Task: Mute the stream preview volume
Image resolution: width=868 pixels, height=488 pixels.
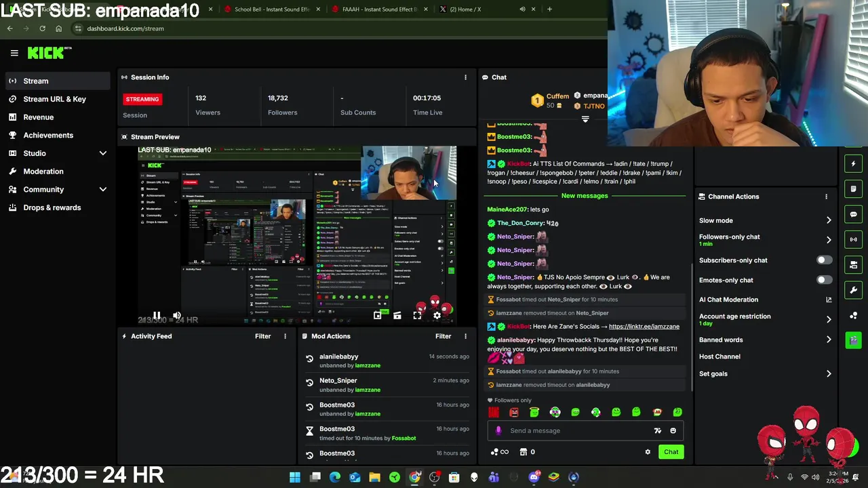Action: 176,316
